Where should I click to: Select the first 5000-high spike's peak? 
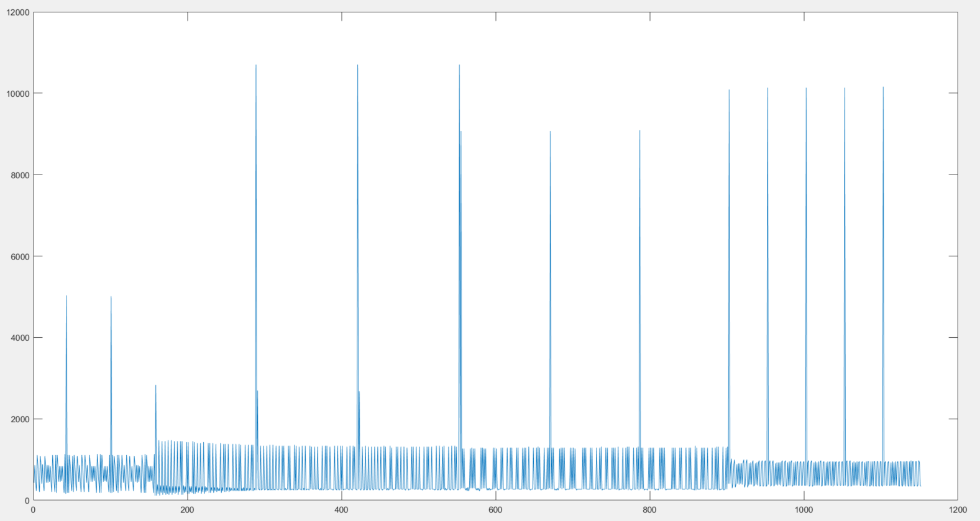66,296
